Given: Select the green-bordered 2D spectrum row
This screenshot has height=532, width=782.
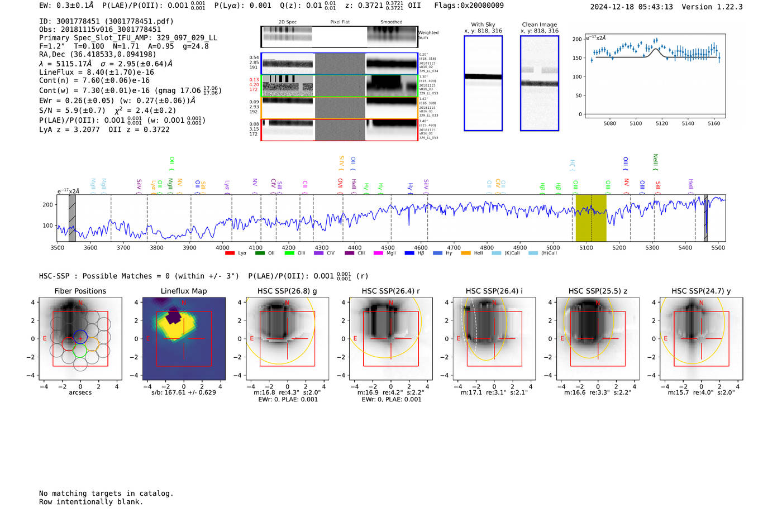Looking at the screenshot, I should [x=340, y=86].
